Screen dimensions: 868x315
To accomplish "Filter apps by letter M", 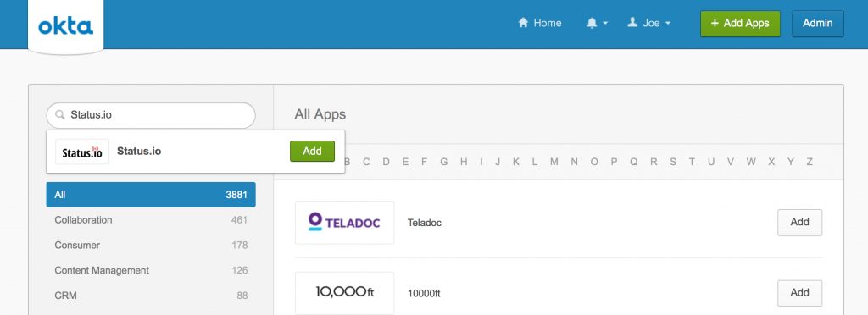I will click(554, 162).
